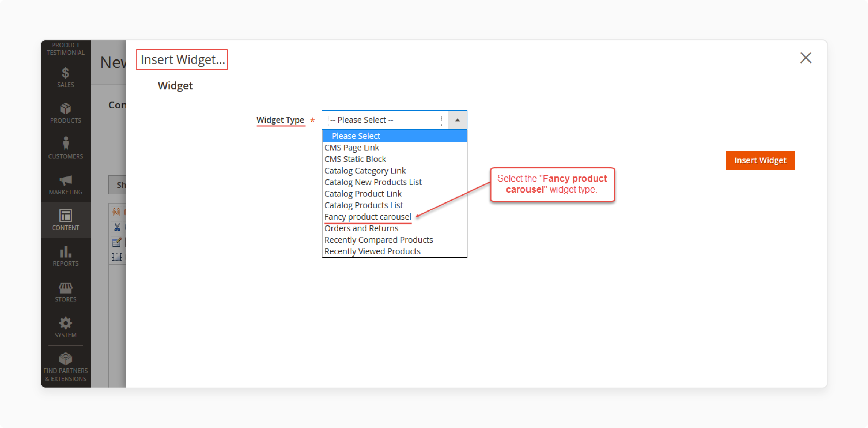Open the Products section in sidebar
Viewport: 868px width, 428px height.
pyautogui.click(x=66, y=113)
